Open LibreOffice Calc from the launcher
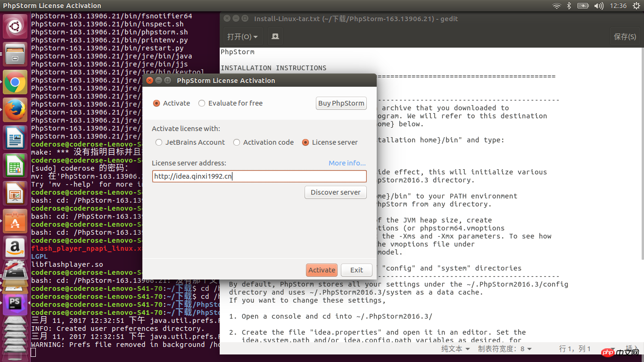Image resolution: width=644 pixels, height=362 pixels. click(15, 166)
